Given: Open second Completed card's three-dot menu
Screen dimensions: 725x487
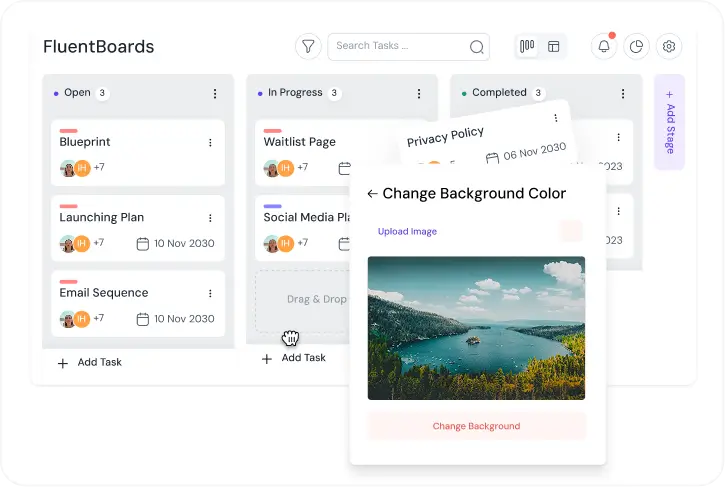Looking at the screenshot, I should tap(618, 211).
